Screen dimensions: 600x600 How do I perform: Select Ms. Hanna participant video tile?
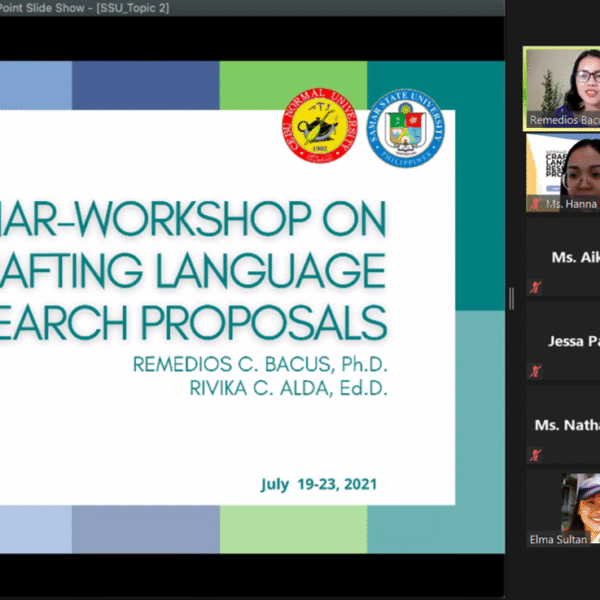click(x=563, y=173)
